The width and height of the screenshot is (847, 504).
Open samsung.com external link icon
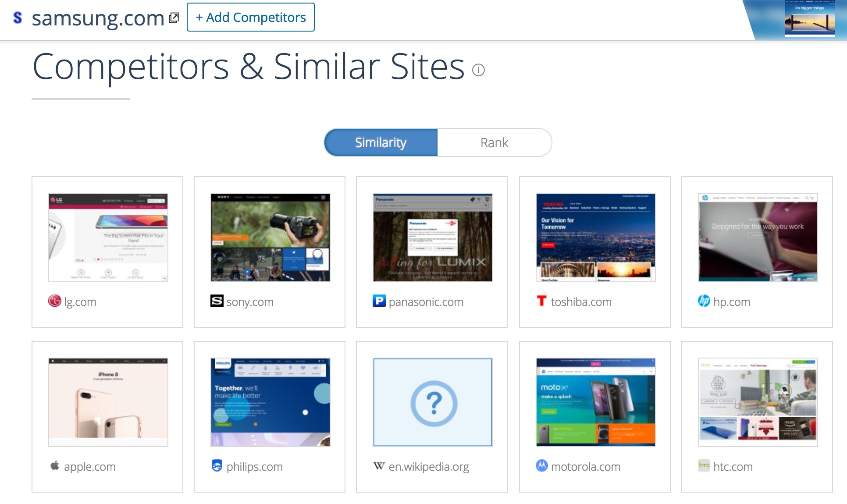point(174,18)
